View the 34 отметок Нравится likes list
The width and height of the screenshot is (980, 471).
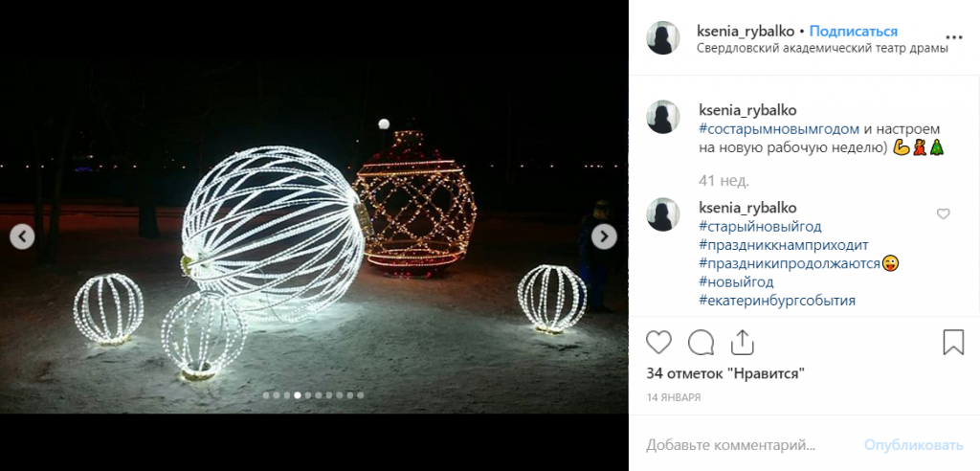click(725, 373)
